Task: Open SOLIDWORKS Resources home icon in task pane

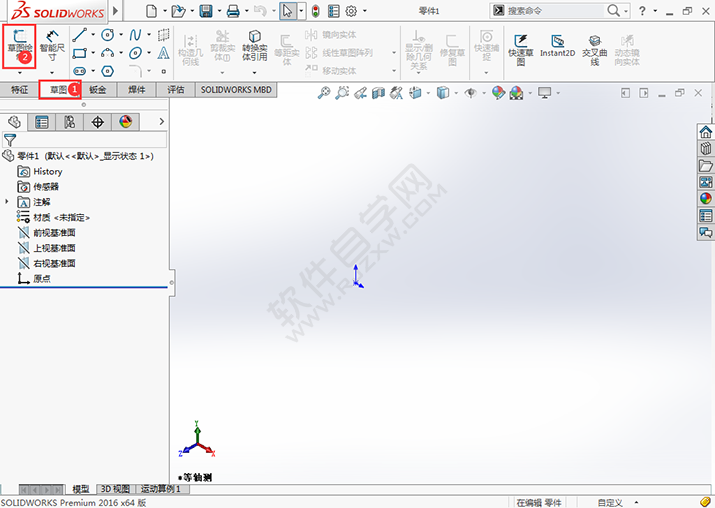Action: coord(705,132)
